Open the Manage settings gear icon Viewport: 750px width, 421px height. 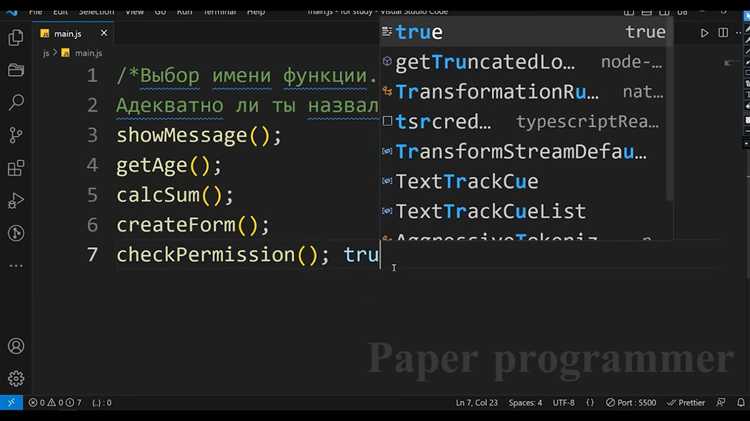coord(16,379)
